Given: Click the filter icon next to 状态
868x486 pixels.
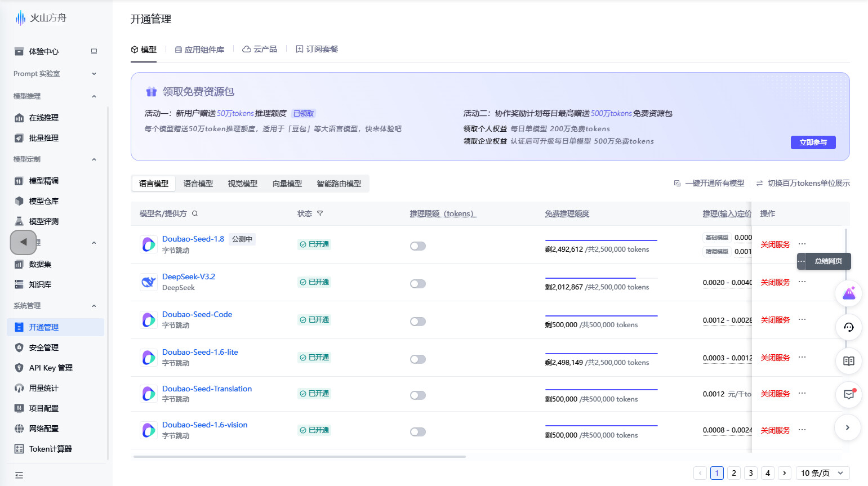Looking at the screenshot, I should click(320, 213).
